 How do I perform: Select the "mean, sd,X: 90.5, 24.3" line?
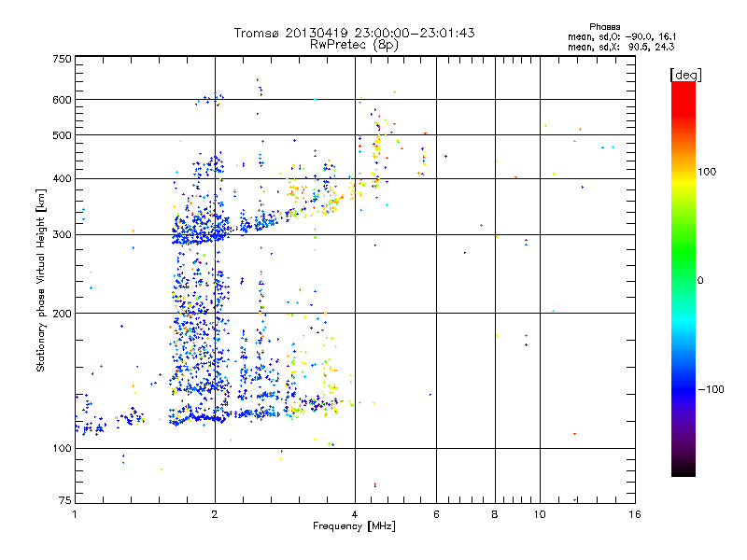621,47
